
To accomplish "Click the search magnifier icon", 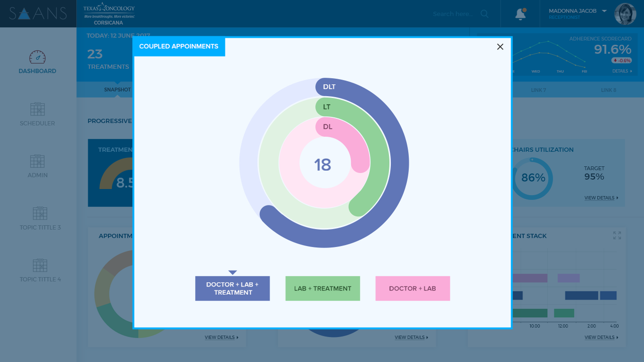I will pyautogui.click(x=485, y=14).
